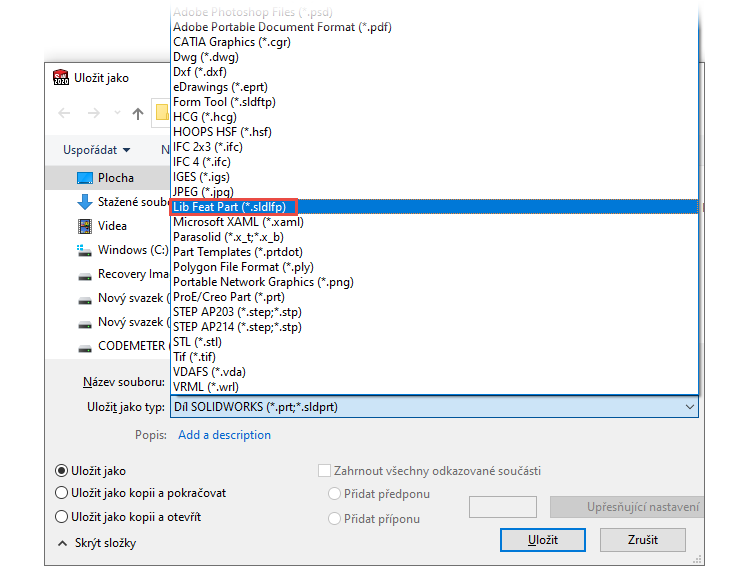Click the Plocha desktop icon
This screenshot has width=750, height=566.
[85, 178]
